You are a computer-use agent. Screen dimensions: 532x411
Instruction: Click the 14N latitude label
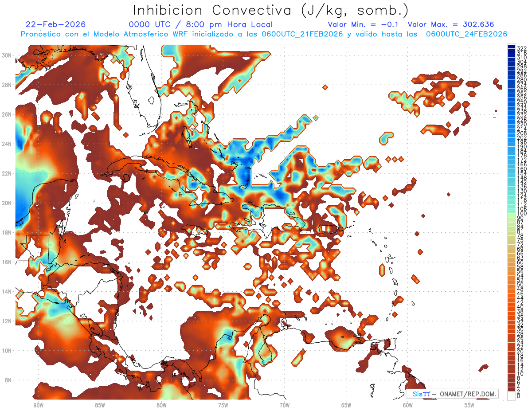tap(7, 291)
